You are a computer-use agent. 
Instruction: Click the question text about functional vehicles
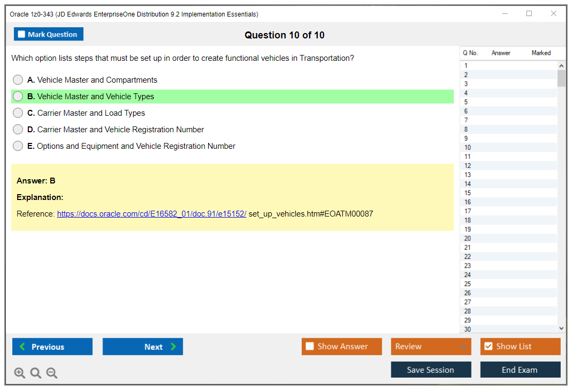(x=183, y=58)
